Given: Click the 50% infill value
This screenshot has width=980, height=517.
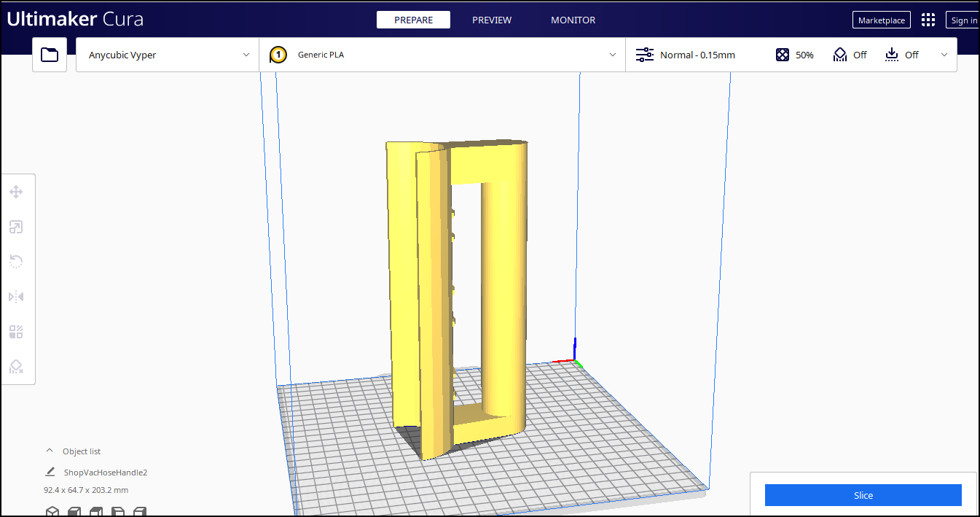Looking at the screenshot, I should 804,55.
